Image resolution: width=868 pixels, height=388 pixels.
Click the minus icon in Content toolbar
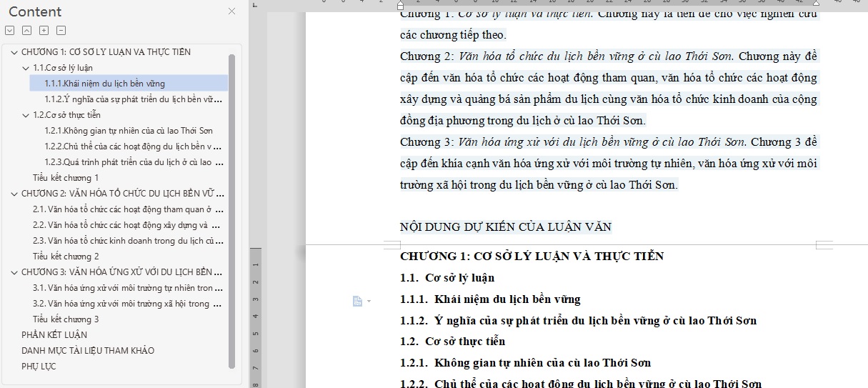(61, 30)
